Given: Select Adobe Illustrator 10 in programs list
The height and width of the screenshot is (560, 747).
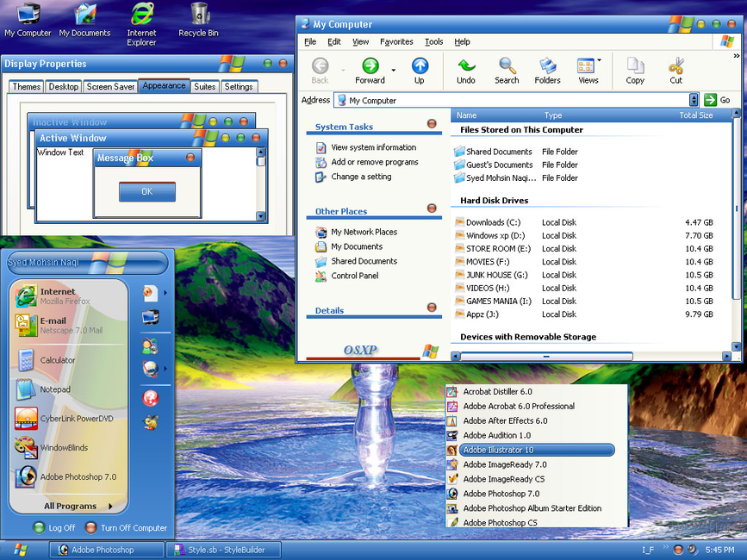Looking at the screenshot, I should pos(537,450).
